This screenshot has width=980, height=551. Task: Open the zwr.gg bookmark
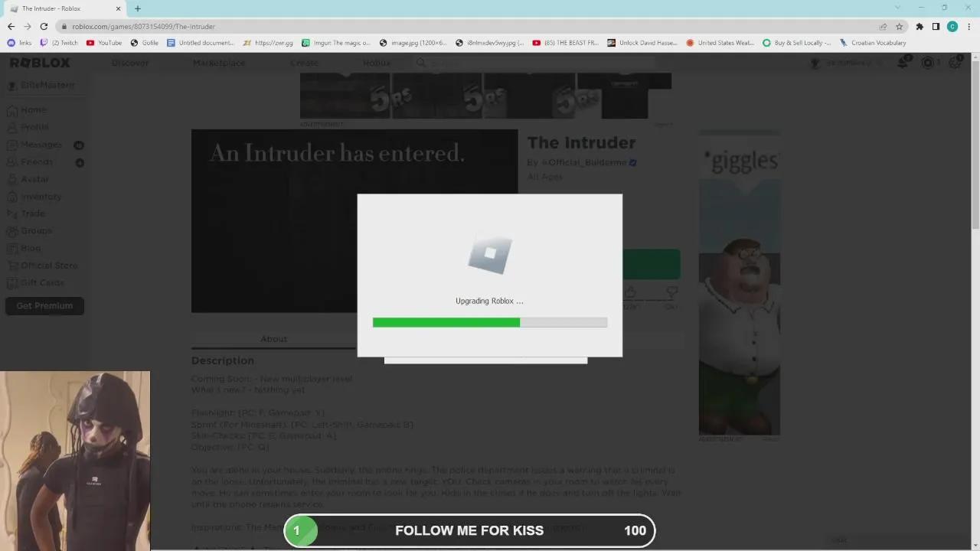(x=268, y=43)
